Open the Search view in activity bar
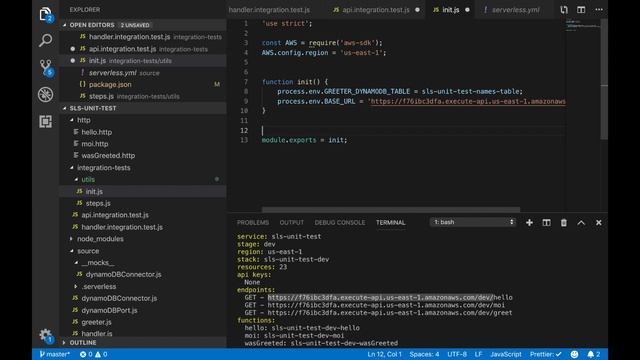Image resolution: width=640 pixels, height=360 pixels. click(46, 40)
